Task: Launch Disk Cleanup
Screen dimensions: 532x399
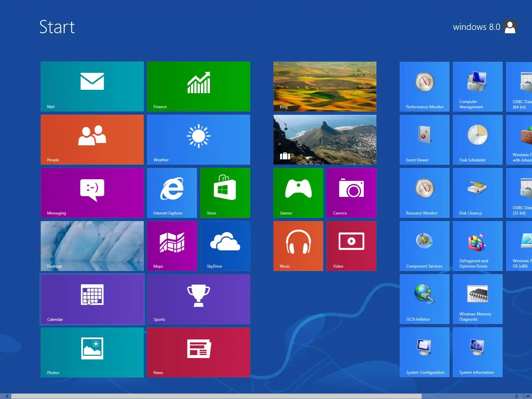Action: pyautogui.click(x=478, y=193)
